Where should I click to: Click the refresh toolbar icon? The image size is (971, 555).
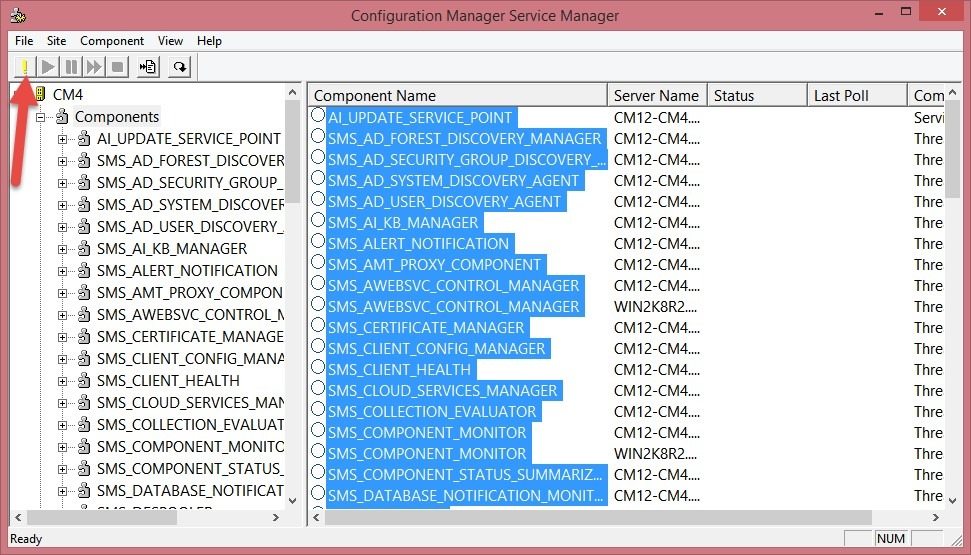tap(180, 66)
